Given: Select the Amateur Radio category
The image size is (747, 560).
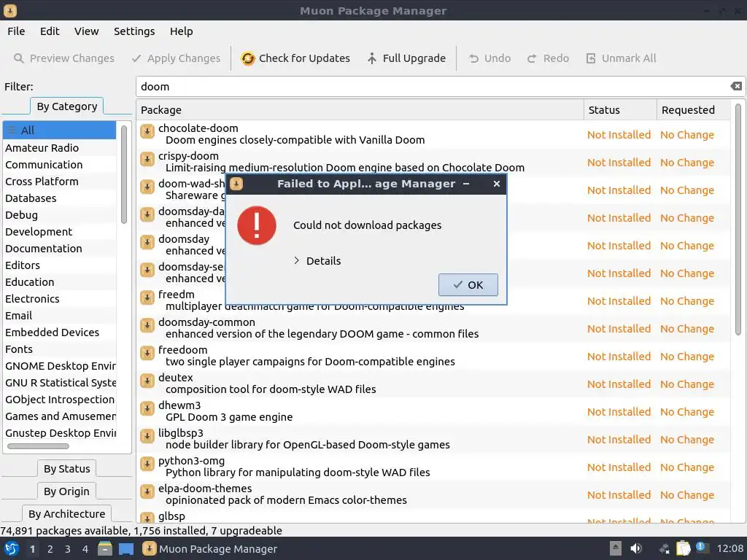Looking at the screenshot, I should coord(60,147).
